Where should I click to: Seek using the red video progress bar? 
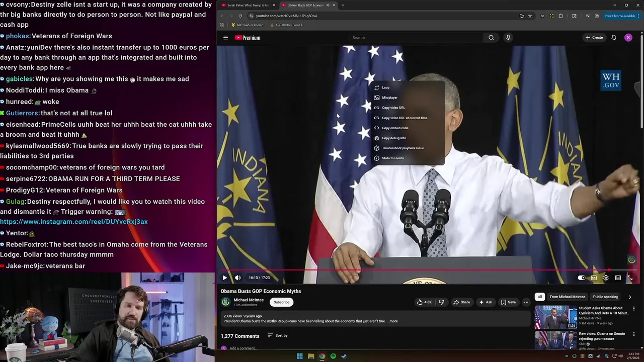pos(428,270)
